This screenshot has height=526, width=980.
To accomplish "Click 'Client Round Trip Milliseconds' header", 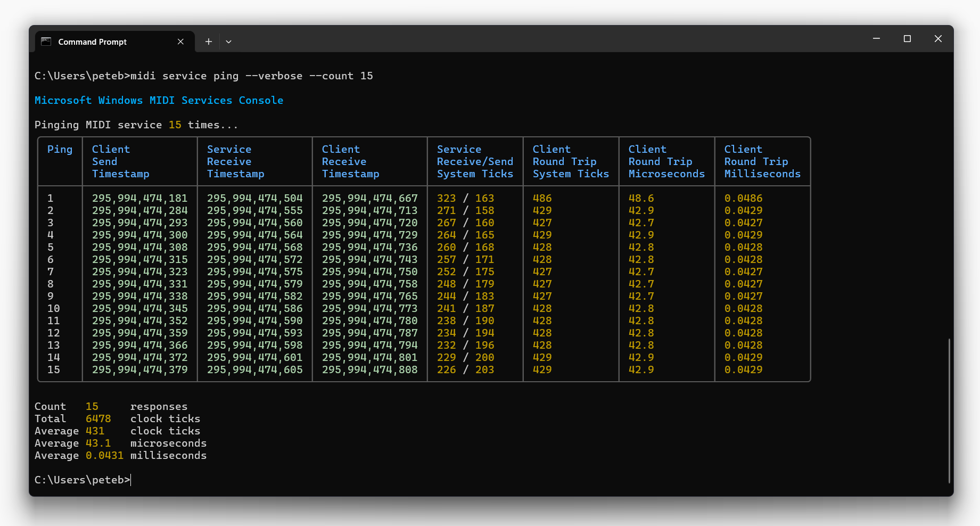I will pos(762,162).
